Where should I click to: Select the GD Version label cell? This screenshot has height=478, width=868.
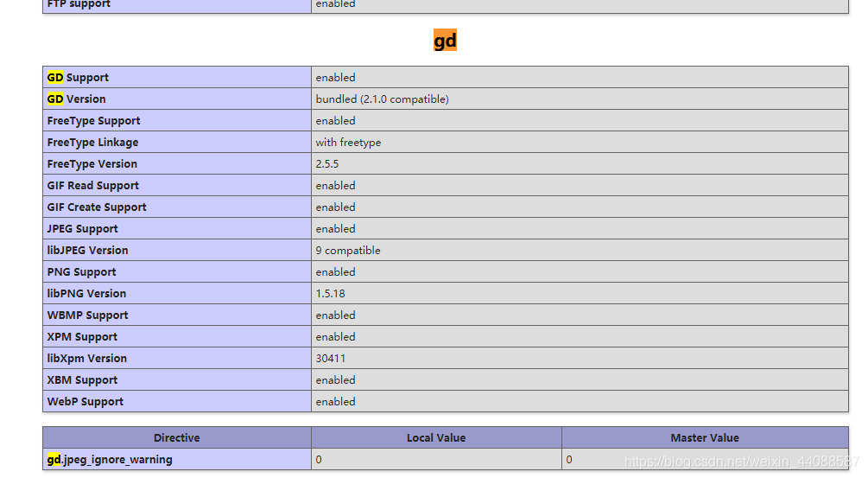point(77,99)
